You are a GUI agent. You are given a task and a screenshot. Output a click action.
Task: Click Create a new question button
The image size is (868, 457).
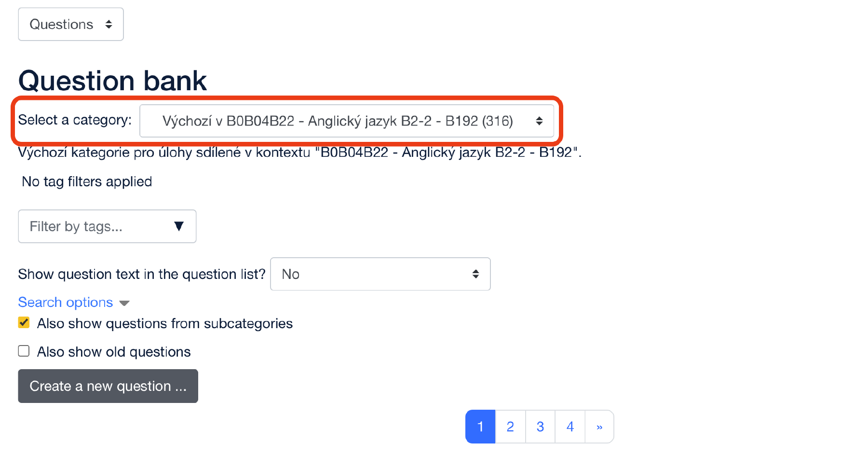coord(108,386)
